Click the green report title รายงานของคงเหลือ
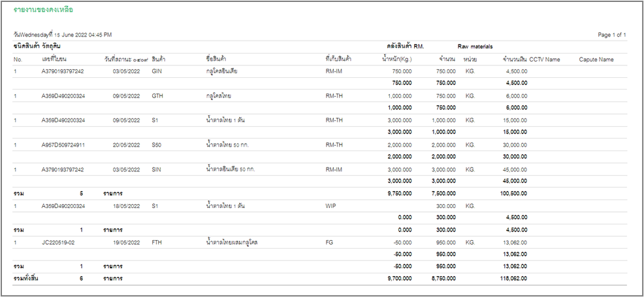The width and height of the screenshot is (644, 297). (43, 10)
